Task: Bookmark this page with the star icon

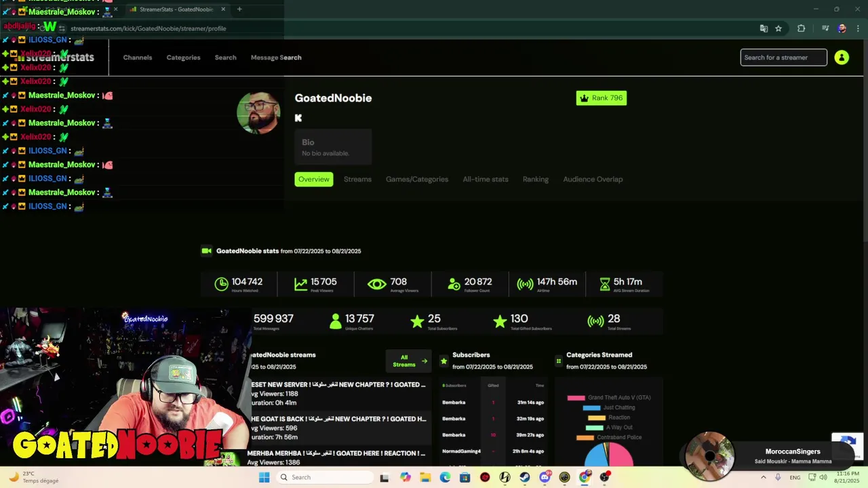Action: [778, 28]
